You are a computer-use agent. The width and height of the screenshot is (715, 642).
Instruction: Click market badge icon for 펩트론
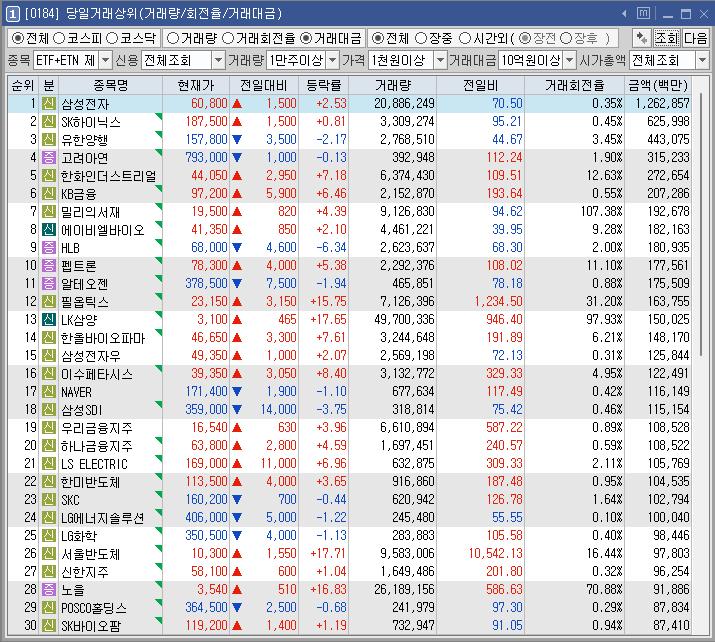49,265
